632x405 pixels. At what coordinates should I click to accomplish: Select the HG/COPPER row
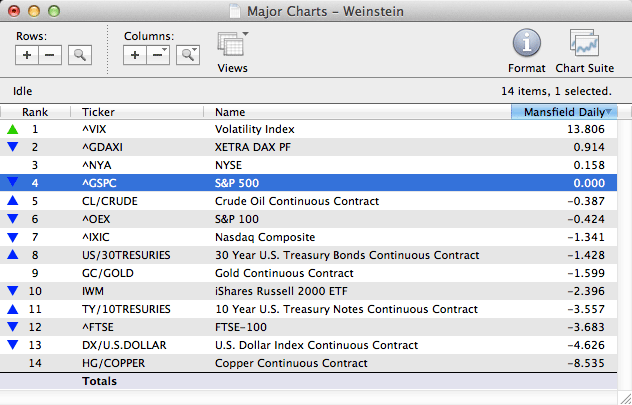tap(300, 363)
